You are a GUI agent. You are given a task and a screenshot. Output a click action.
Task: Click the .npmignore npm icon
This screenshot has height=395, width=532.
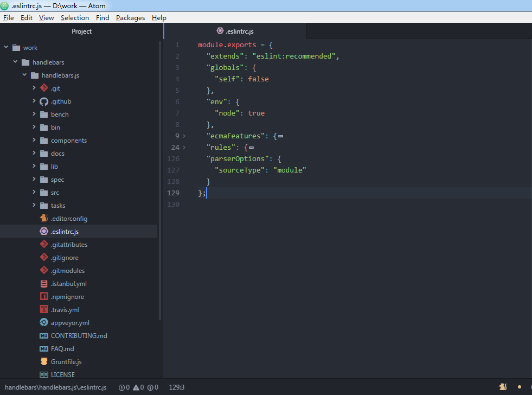(44, 296)
